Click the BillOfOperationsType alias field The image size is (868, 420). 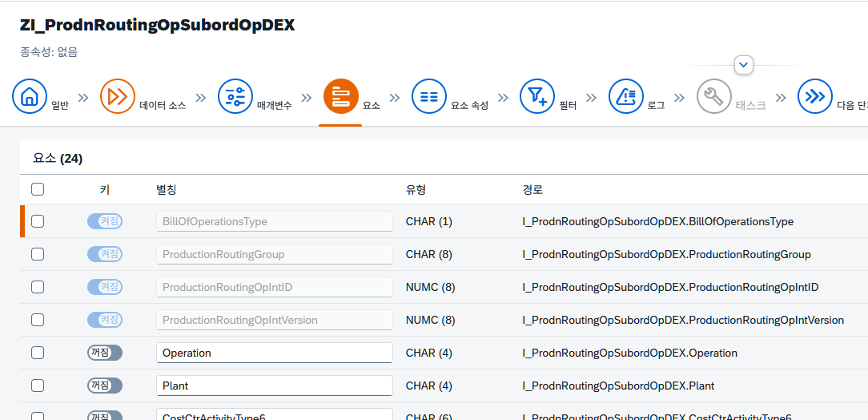pyautogui.click(x=275, y=221)
